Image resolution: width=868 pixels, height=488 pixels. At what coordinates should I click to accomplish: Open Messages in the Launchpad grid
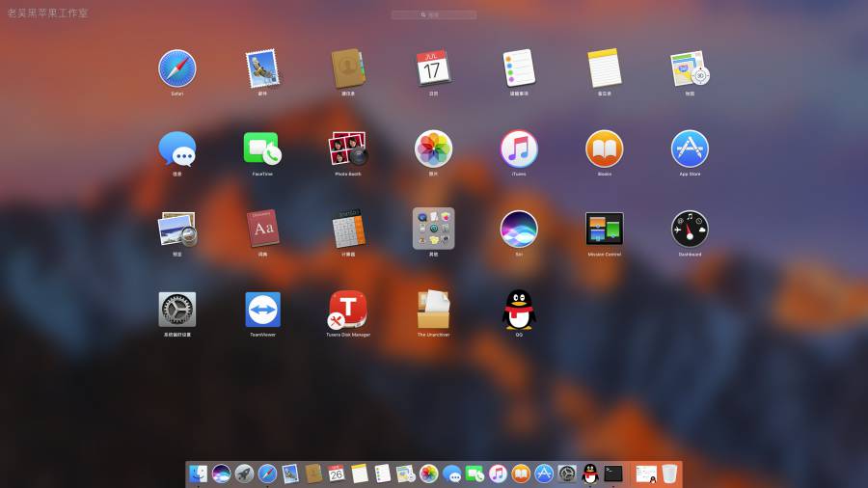coord(177,149)
